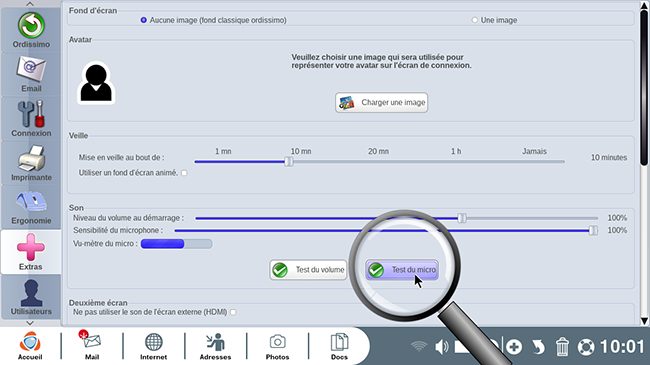The width and height of the screenshot is (650, 365).
Task: Launch Internet browser from the dock
Action: 153,346
